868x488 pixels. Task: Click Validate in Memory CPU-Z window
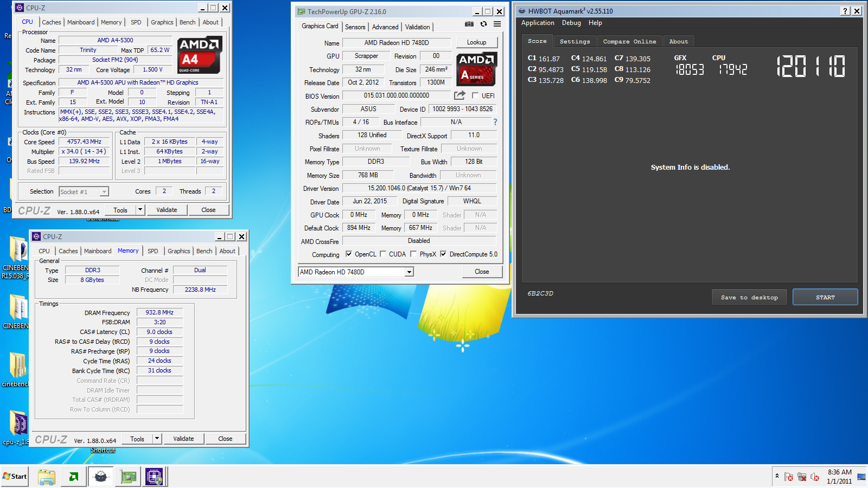(x=183, y=439)
